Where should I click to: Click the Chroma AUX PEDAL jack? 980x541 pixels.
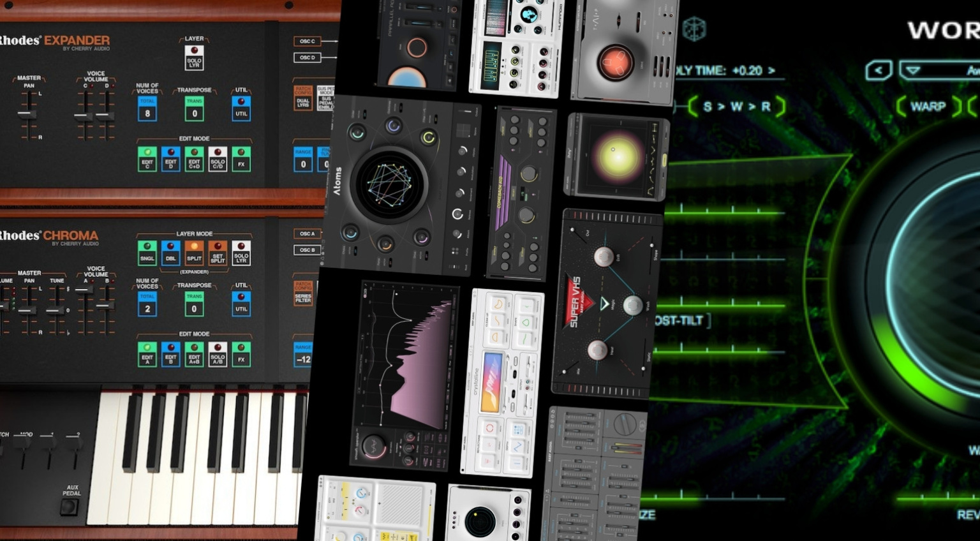pos(70,507)
